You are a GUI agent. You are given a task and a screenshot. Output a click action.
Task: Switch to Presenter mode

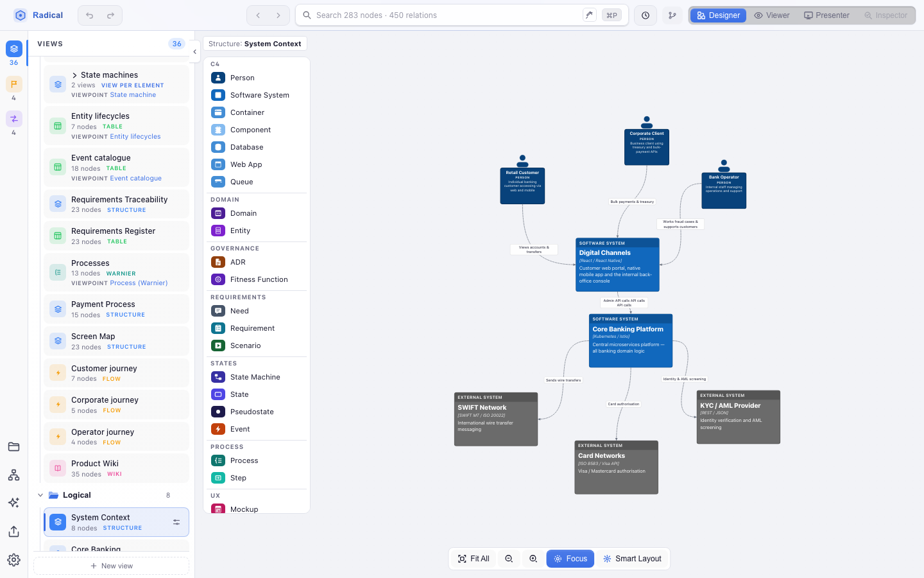[x=827, y=15]
